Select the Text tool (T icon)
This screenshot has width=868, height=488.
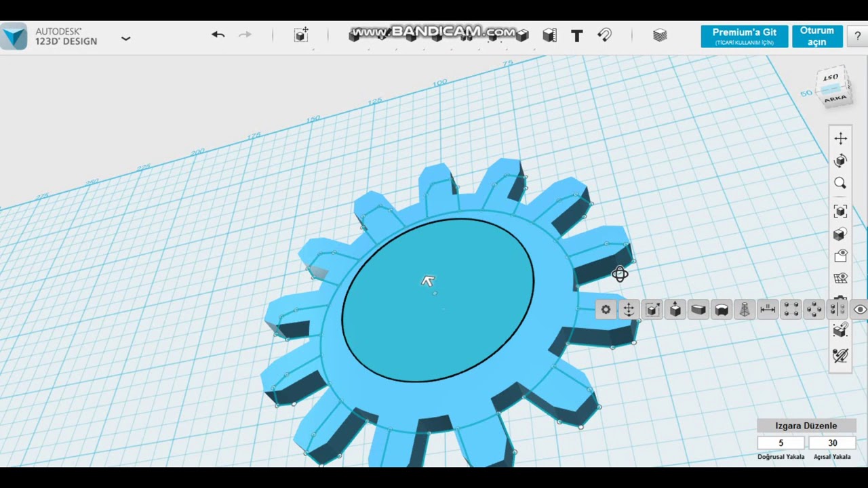576,36
